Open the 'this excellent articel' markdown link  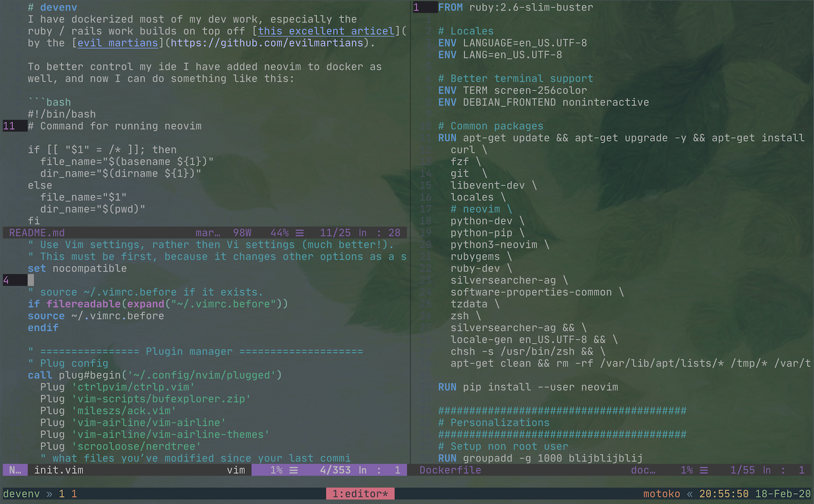326,31
